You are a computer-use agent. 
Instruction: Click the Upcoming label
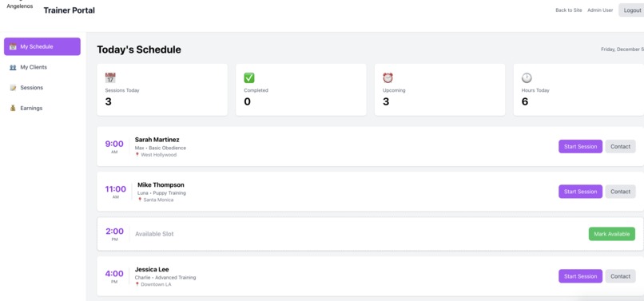pos(393,90)
